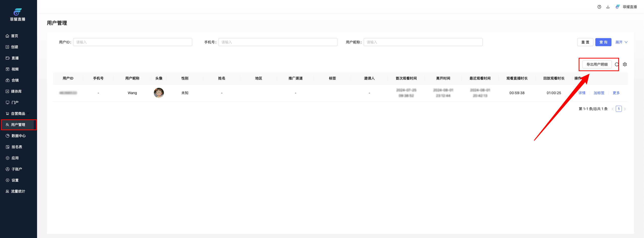Viewport: 644px width, 238px height.
Task: Go to next page arrow in pagination
Action: coord(625,109)
